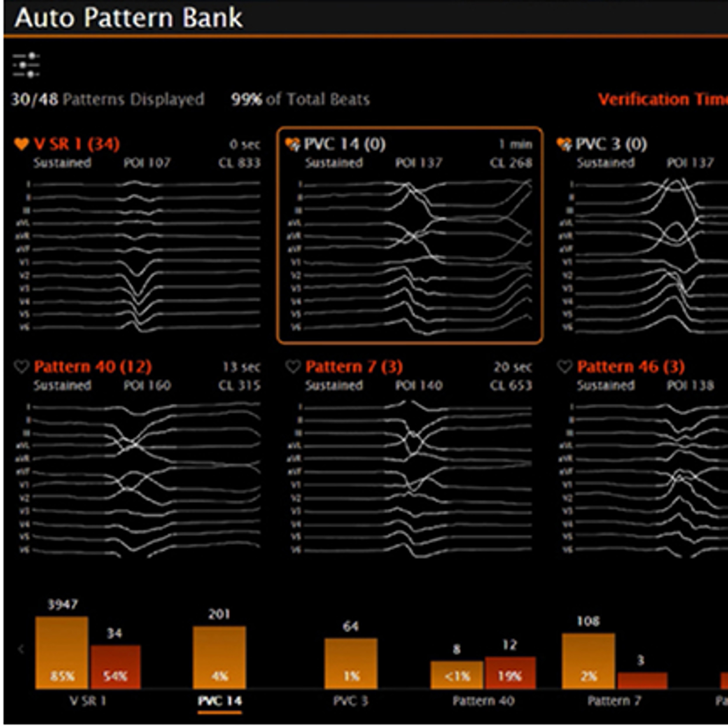The height and width of the screenshot is (728, 728).
Task: Click the POI 140 value
Action: [x=419, y=385]
